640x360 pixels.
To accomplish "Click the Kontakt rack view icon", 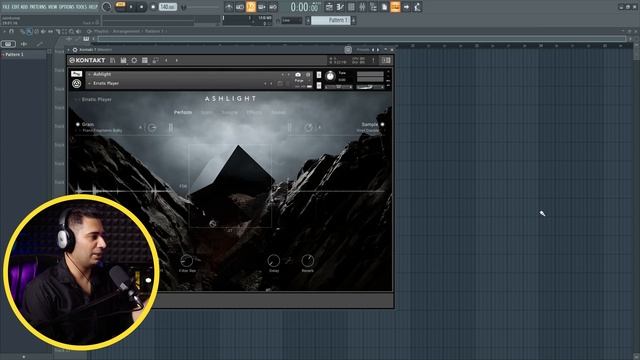I will 144,60.
